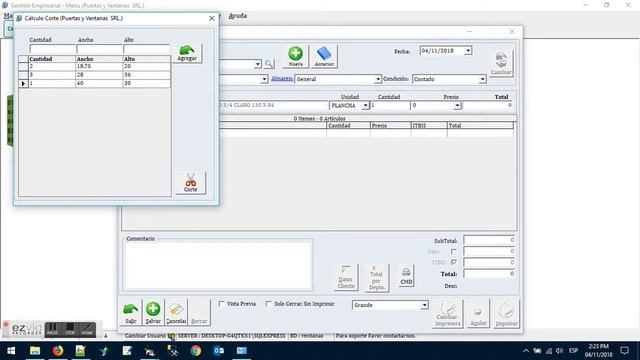Screen dimensions: 640x360
Task: Click the Agregar green arrow button
Action: pyautogui.click(x=187, y=53)
